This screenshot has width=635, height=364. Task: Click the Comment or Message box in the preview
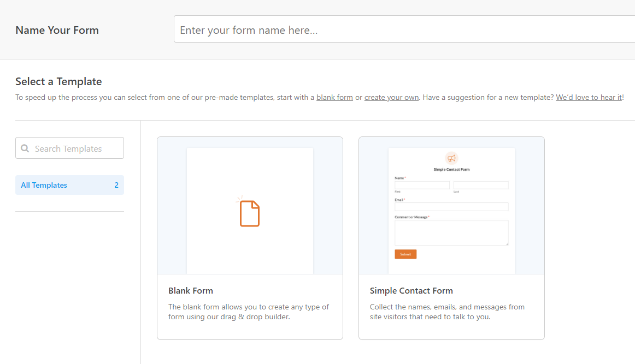pyautogui.click(x=451, y=232)
